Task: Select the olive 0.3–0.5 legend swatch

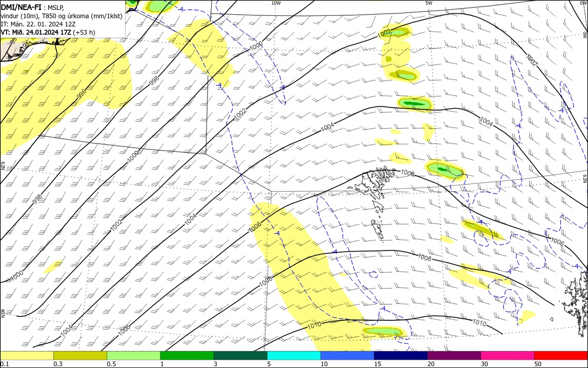Action: [80, 356]
